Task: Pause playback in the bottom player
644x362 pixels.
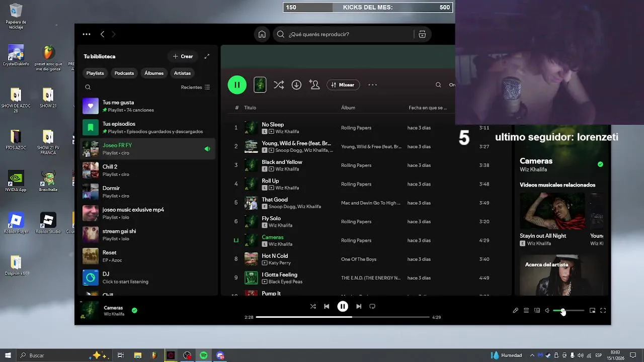Action: [343, 306]
